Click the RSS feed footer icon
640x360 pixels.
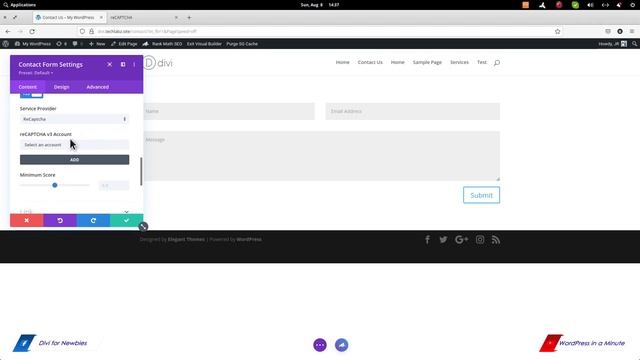click(496, 240)
